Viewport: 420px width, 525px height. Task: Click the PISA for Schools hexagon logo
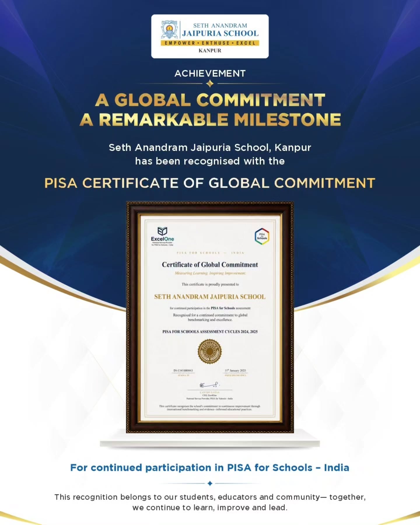(262, 236)
